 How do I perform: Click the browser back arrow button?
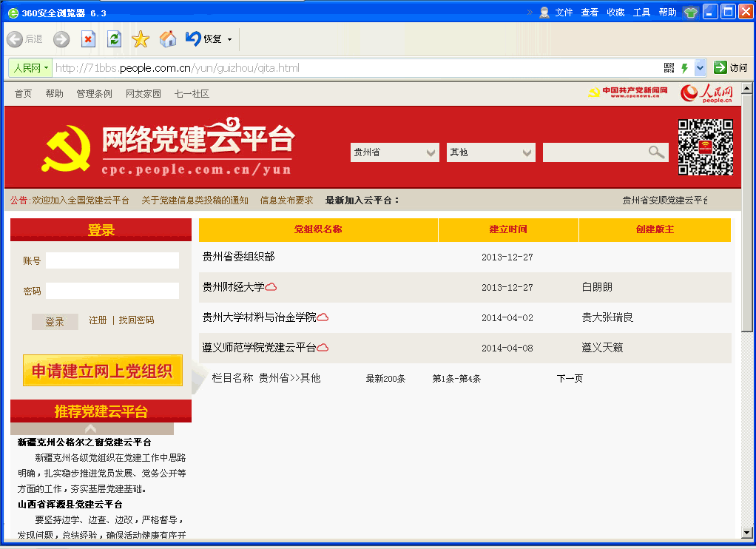coord(14,39)
